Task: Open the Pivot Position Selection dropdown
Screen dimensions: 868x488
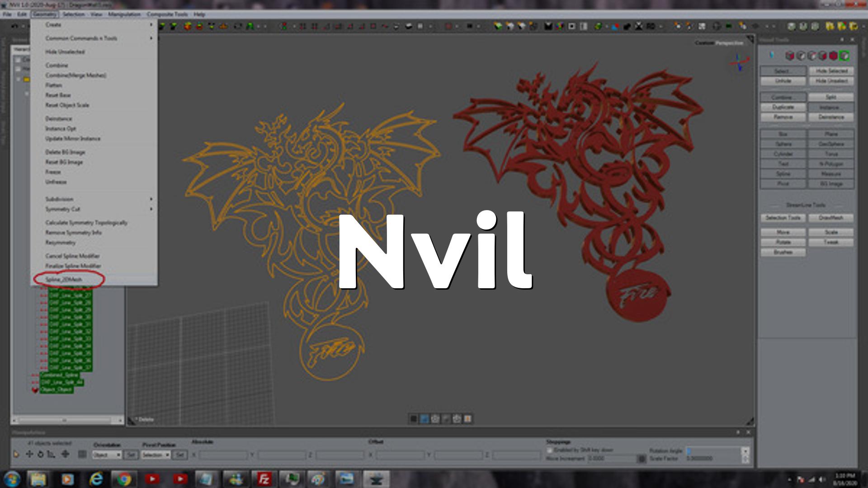Action: tap(156, 455)
